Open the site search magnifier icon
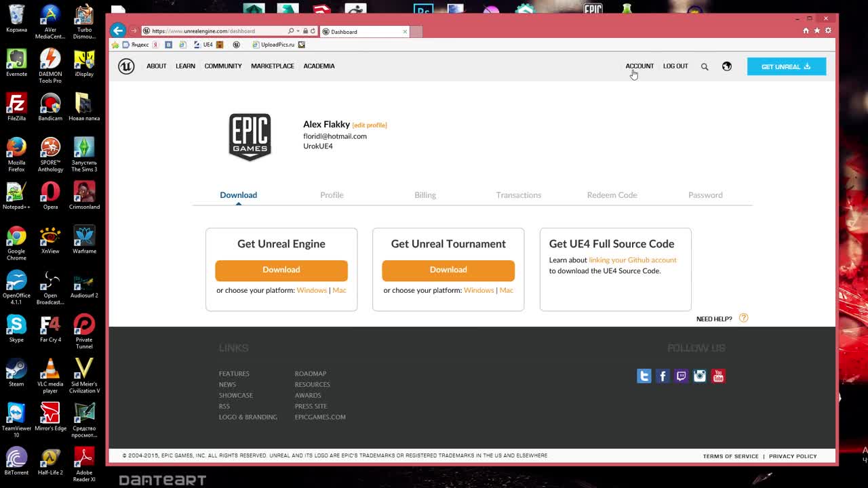868x488 pixels. pos(705,66)
